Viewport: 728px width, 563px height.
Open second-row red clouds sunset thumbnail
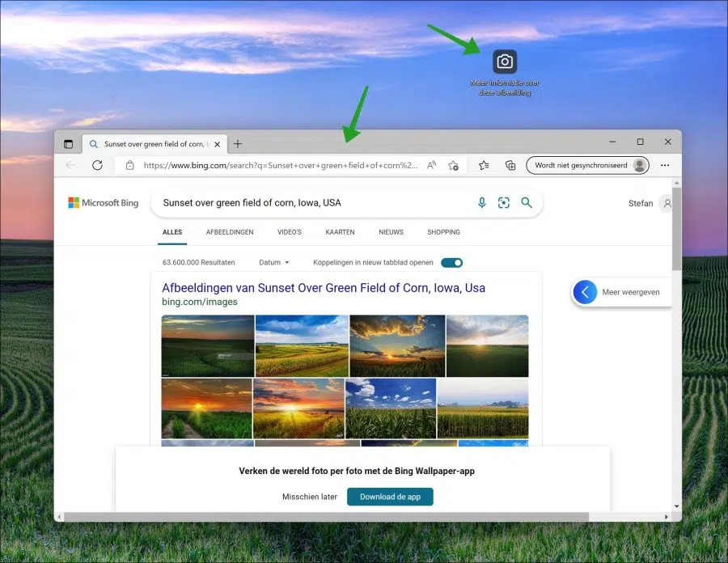[x=299, y=408]
